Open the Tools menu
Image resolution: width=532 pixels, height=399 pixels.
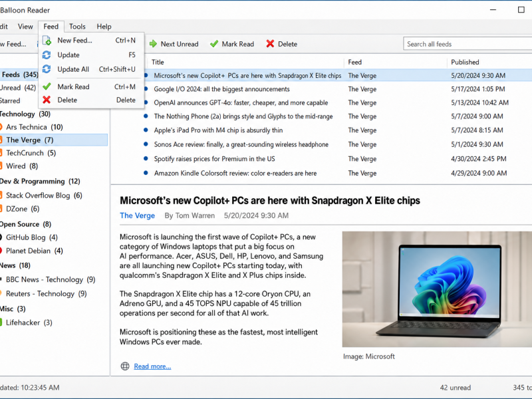point(77,27)
